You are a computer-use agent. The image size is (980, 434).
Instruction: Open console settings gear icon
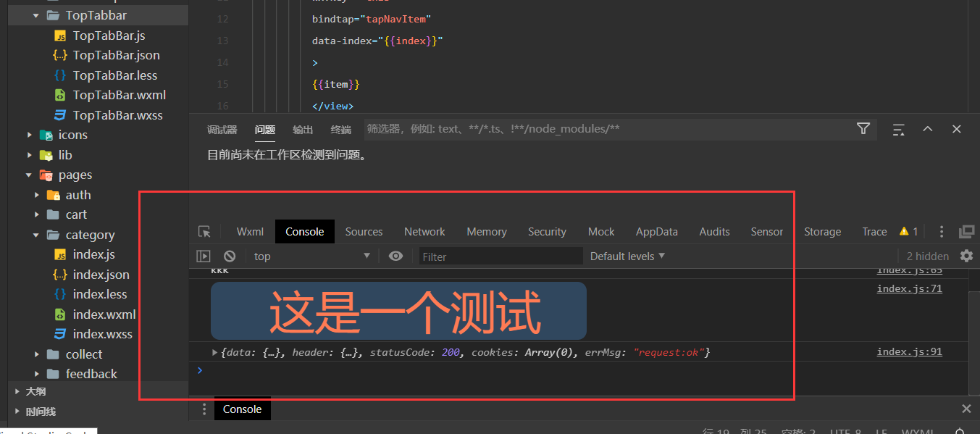pyautogui.click(x=966, y=256)
